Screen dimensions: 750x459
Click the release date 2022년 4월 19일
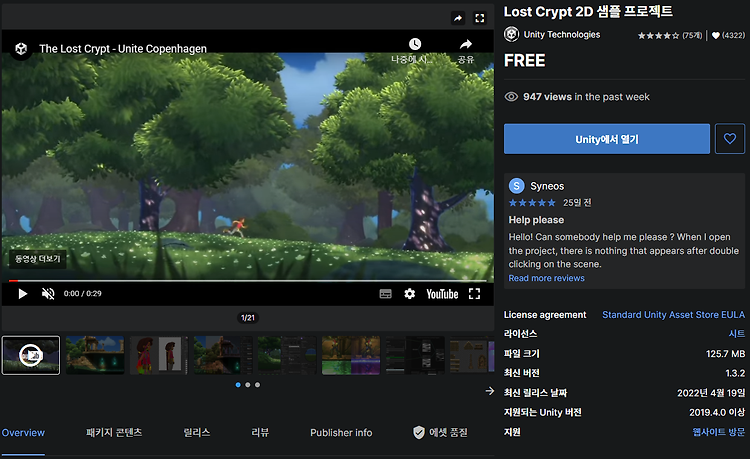(711, 393)
